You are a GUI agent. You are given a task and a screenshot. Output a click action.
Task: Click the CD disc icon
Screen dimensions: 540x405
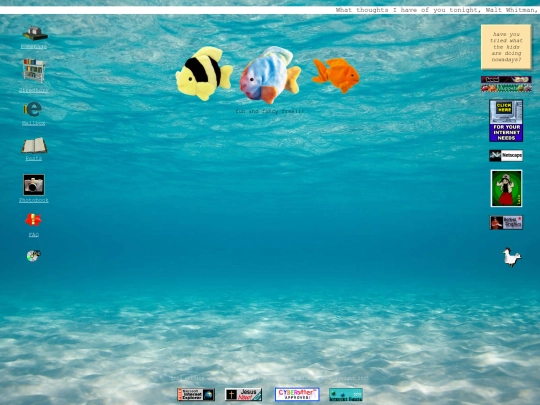(x=33, y=256)
